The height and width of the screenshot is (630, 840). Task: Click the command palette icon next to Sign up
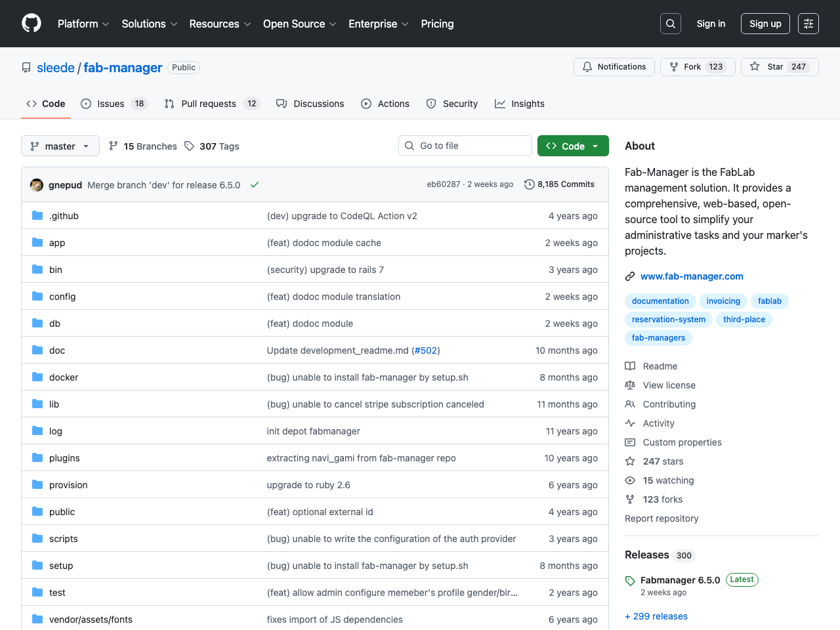coord(808,23)
